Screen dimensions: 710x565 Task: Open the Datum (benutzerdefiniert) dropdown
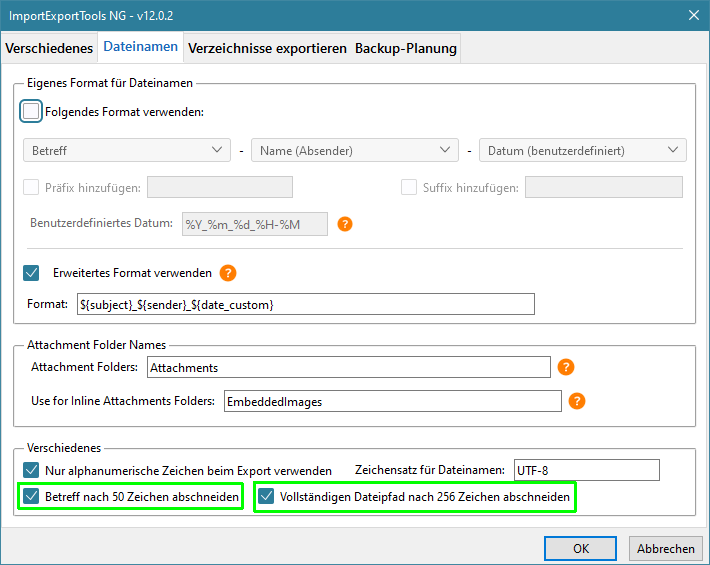(583, 151)
